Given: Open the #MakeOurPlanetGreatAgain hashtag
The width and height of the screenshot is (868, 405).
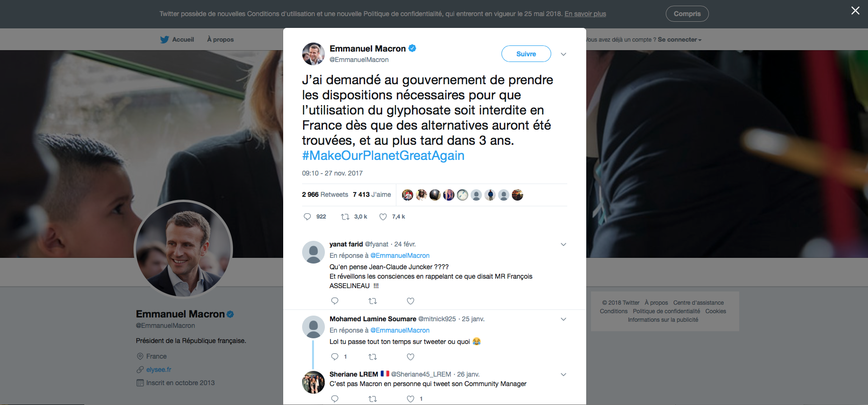Looking at the screenshot, I should click(383, 156).
